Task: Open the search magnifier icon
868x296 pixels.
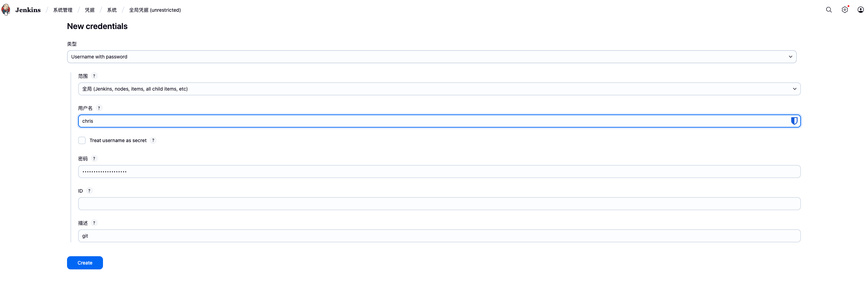Action: coord(829,10)
